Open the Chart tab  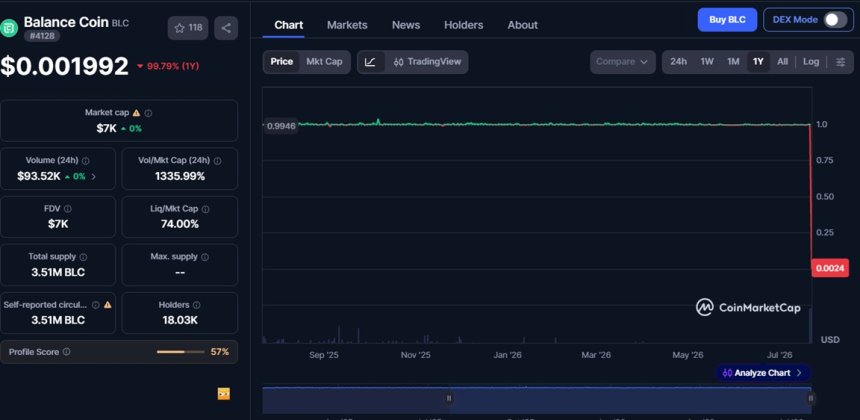tap(288, 25)
